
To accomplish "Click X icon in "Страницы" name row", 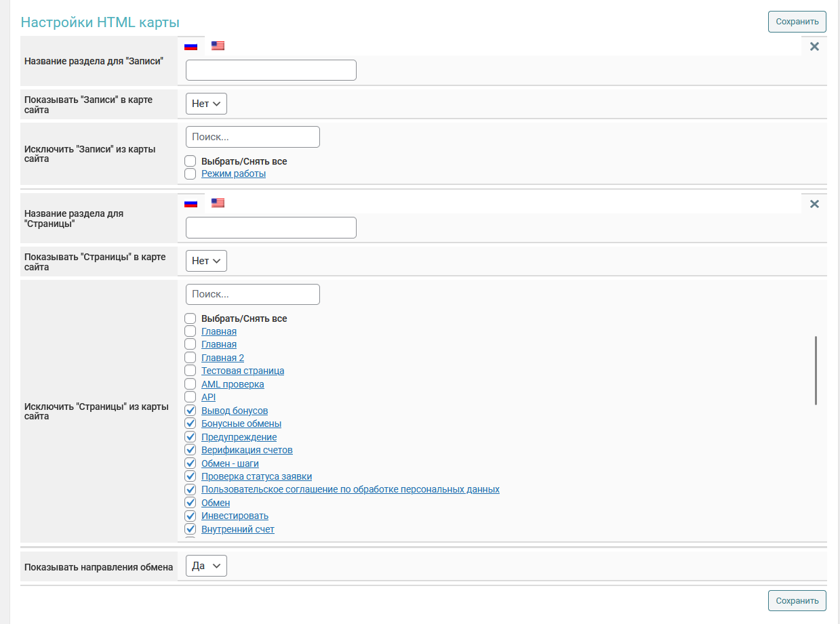I will (x=814, y=204).
